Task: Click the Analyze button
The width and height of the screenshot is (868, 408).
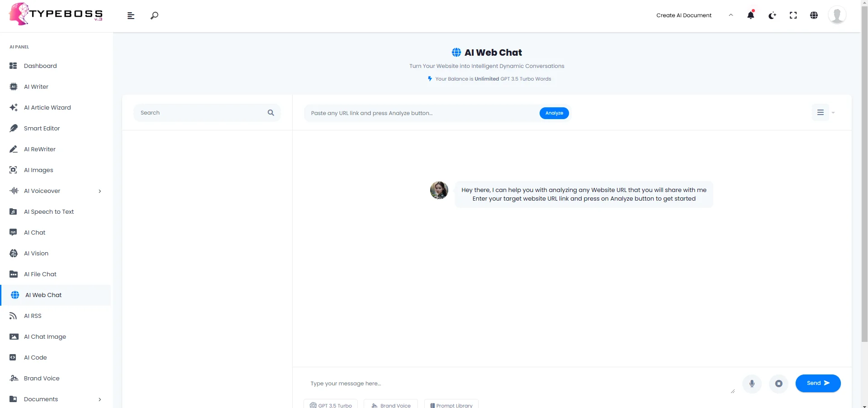Action: pyautogui.click(x=554, y=113)
